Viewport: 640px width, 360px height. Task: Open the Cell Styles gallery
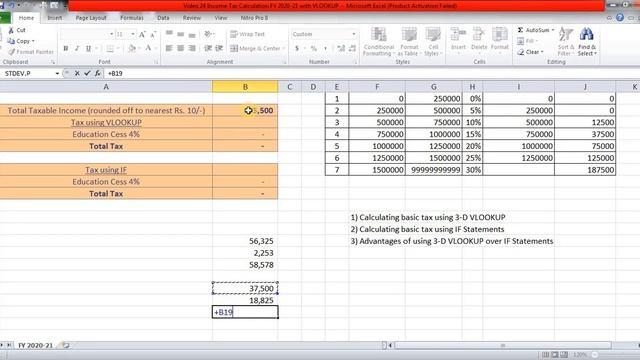coord(433,42)
